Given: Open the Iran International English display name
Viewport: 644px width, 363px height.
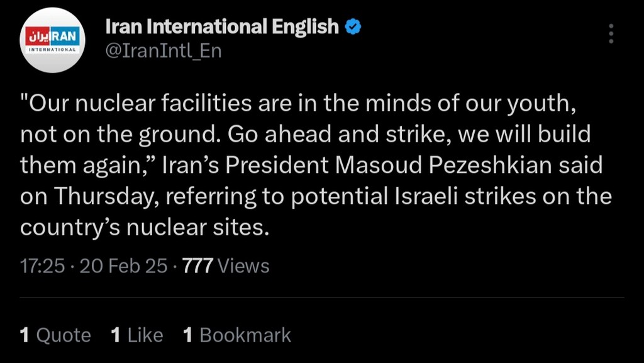Looking at the screenshot, I should (222, 26).
